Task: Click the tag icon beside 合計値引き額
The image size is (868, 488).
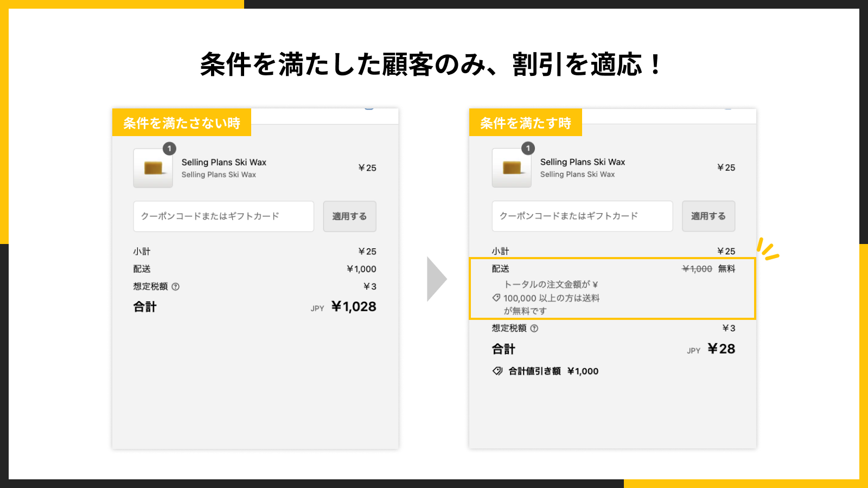Action: [x=496, y=371]
